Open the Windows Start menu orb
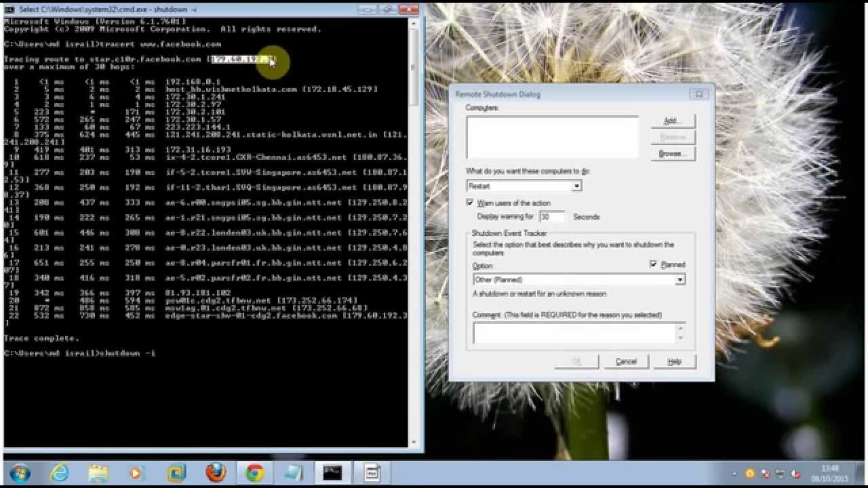 point(20,472)
